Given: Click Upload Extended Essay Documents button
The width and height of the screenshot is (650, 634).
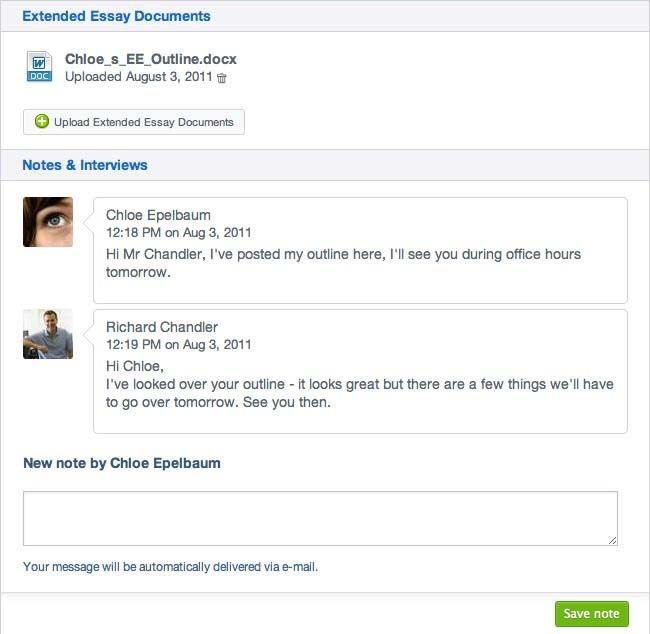Looking at the screenshot, I should tap(134, 122).
